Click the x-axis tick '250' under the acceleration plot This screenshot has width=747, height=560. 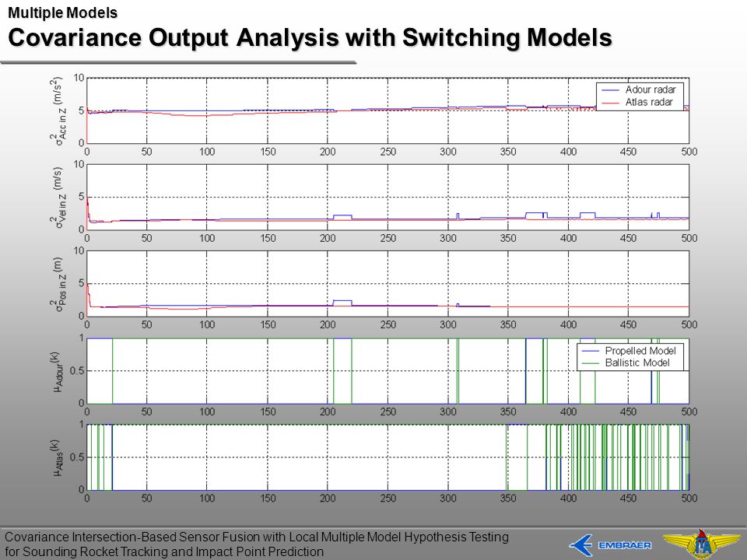click(388, 152)
